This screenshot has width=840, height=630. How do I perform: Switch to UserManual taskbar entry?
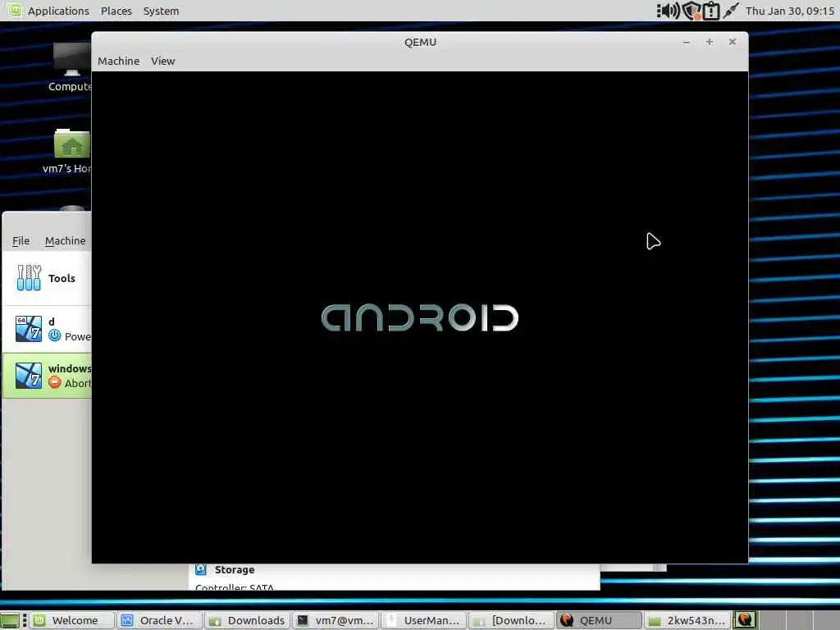(424, 620)
